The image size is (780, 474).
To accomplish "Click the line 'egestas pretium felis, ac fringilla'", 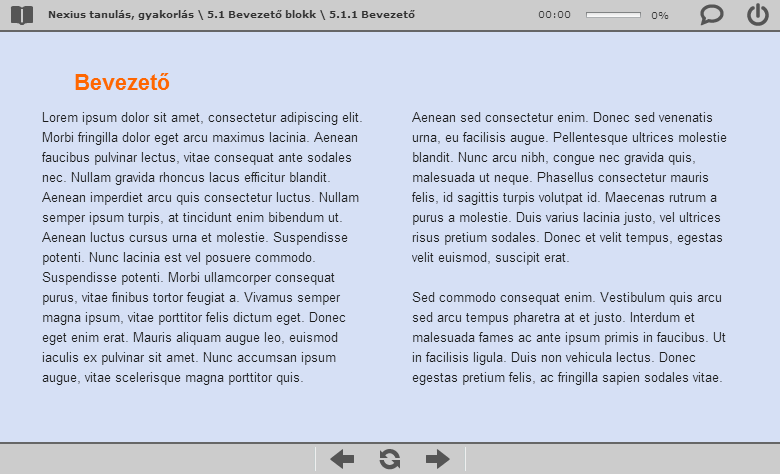I will pos(567,378).
